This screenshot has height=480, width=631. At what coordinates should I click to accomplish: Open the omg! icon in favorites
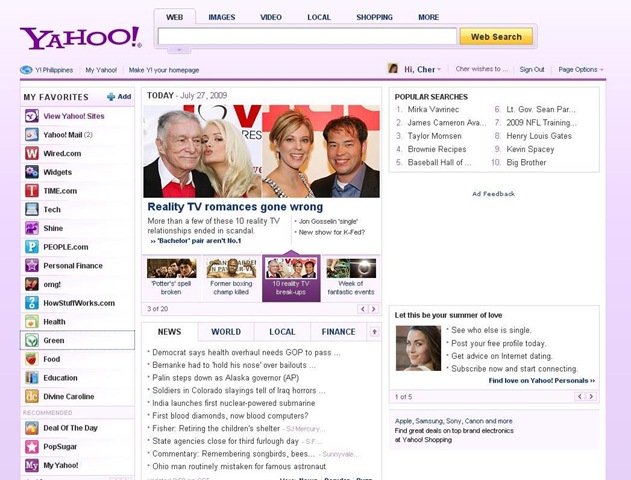(32, 284)
